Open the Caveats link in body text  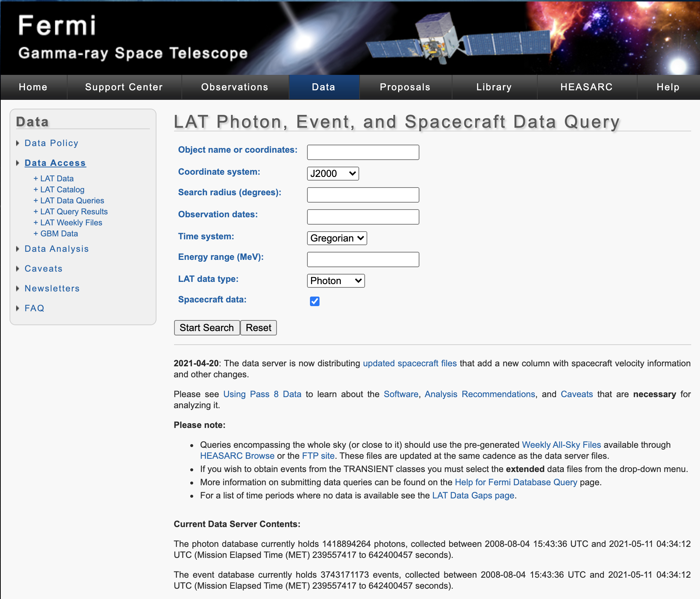coord(577,394)
